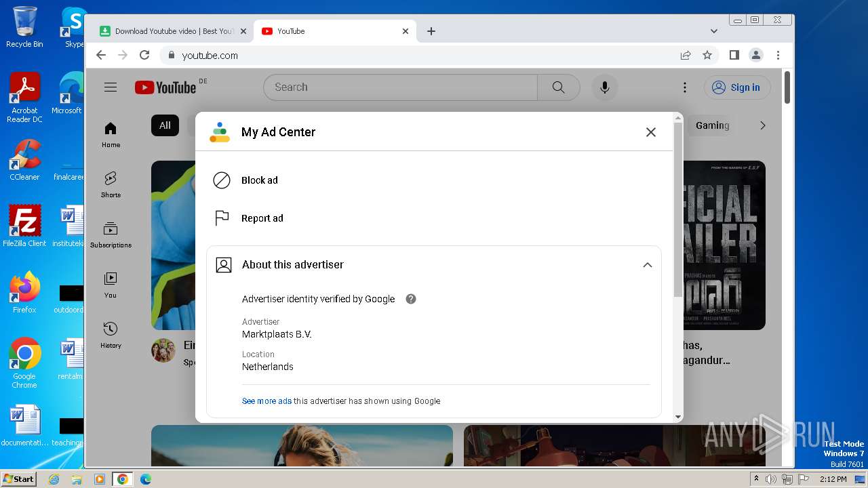Open Subscriptions in the sidebar
868x488 pixels.
click(x=111, y=235)
